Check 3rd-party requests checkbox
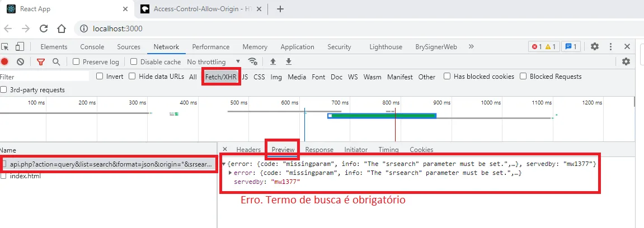644x228 pixels. [x=3, y=89]
